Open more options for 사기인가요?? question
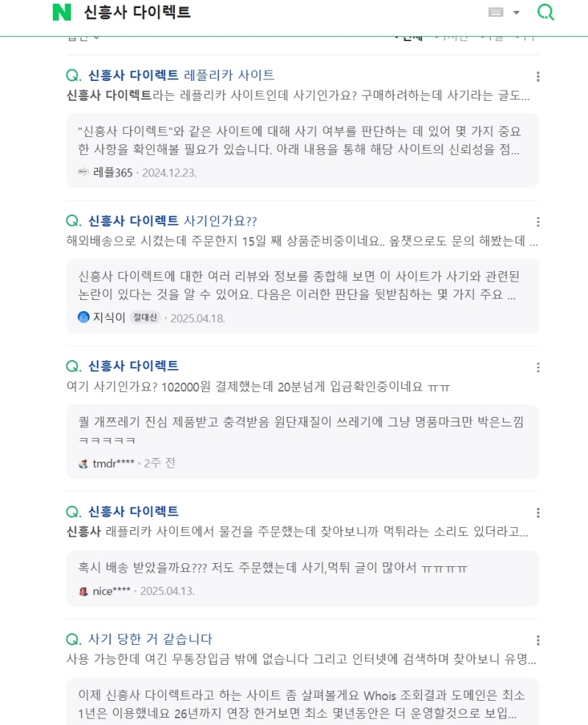 coord(538,222)
